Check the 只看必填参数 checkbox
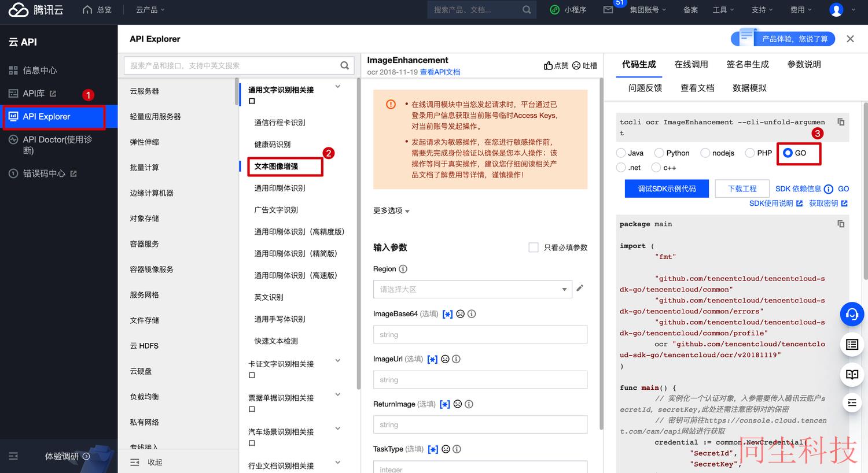Viewport: 868px width, 473px height. (x=534, y=247)
